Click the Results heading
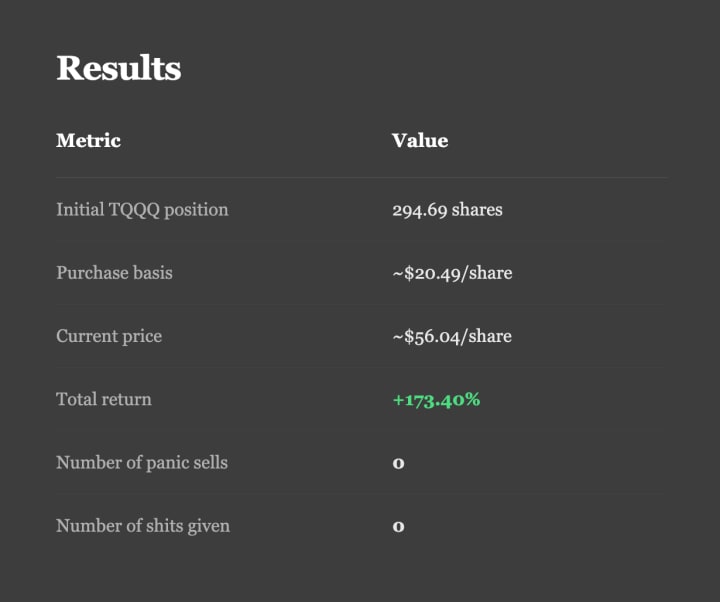720x602 pixels. [x=118, y=68]
